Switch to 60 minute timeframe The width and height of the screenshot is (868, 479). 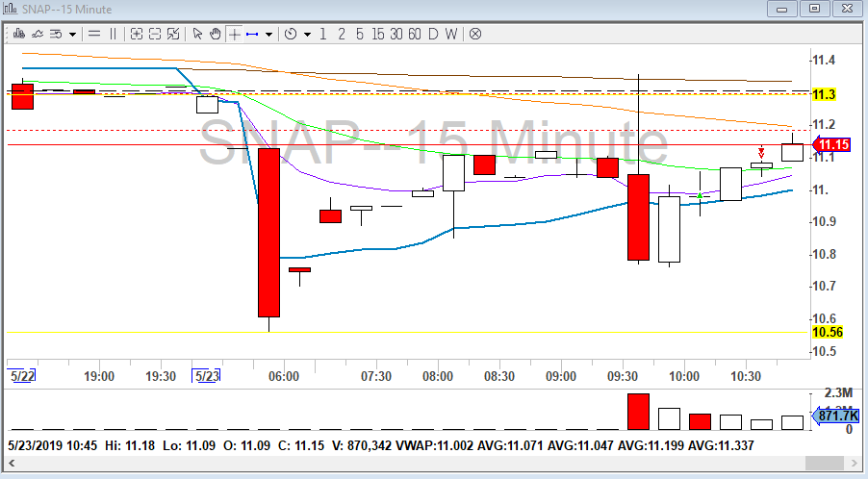[415, 34]
